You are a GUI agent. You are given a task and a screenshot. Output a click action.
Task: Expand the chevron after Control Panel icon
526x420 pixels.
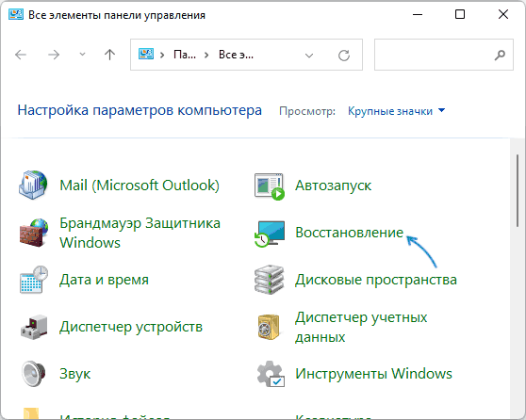pos(162,55)
